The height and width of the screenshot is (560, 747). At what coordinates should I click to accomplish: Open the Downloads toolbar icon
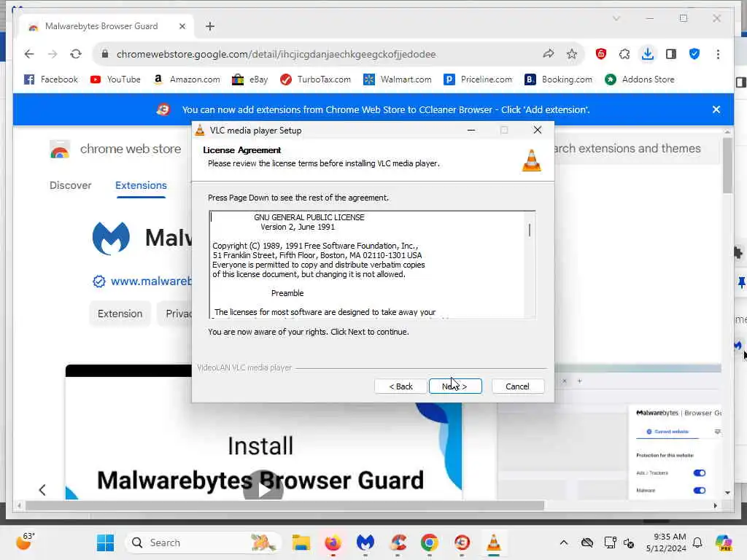pos(648,54)
